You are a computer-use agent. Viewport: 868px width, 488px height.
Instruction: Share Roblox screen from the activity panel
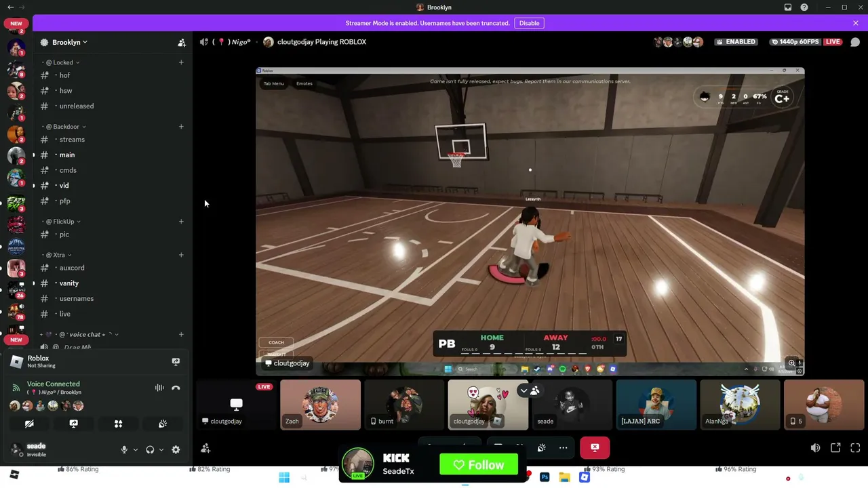click(176, 362)
